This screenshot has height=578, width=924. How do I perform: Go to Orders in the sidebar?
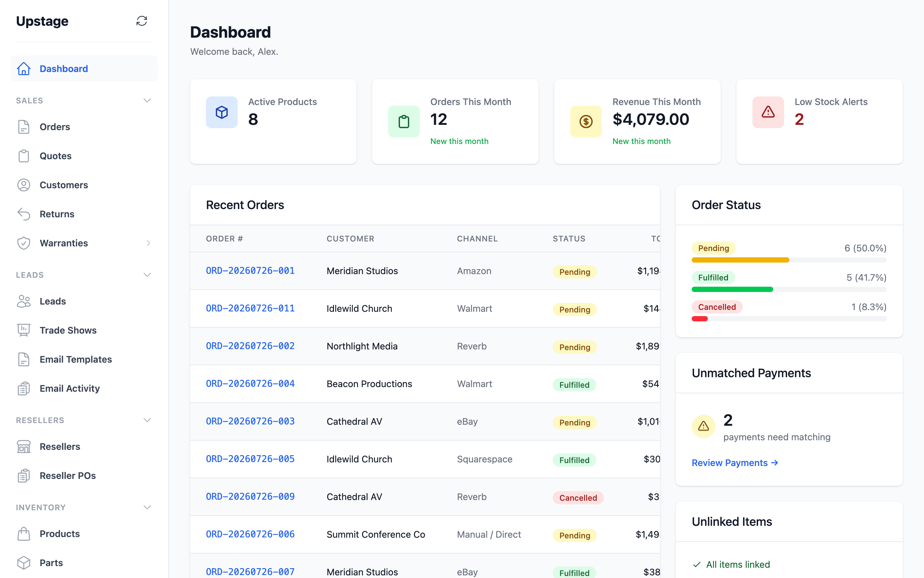coord(84,127)
